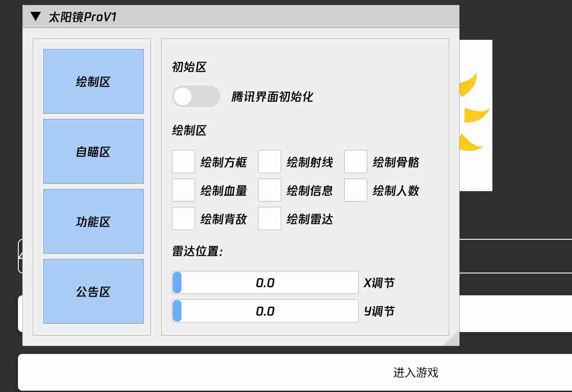Image resolution: width=572 pixels, height=392 pixels.
Task: Enable the 绘制方框 checkbox
Action: (x=183, y=162)
